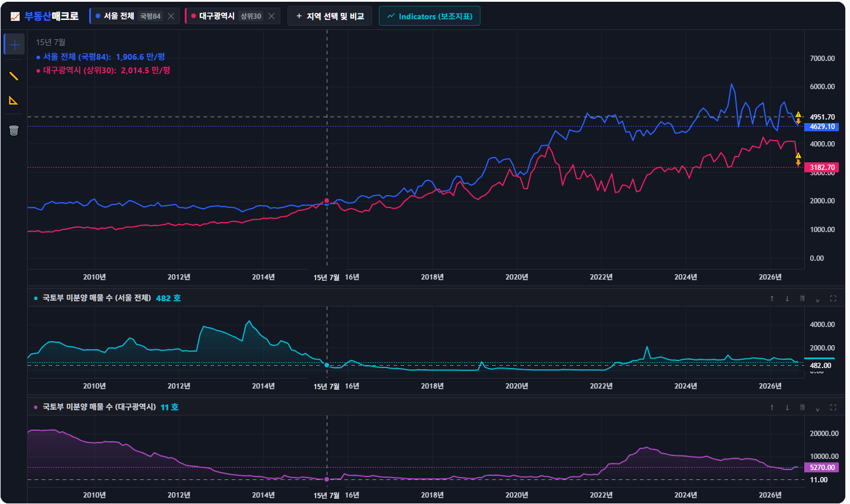Delete the Daegu unsold-inventory indicator pane
Image resolution: width=850 pixels, height=504 pixels.
pos(802,407)
